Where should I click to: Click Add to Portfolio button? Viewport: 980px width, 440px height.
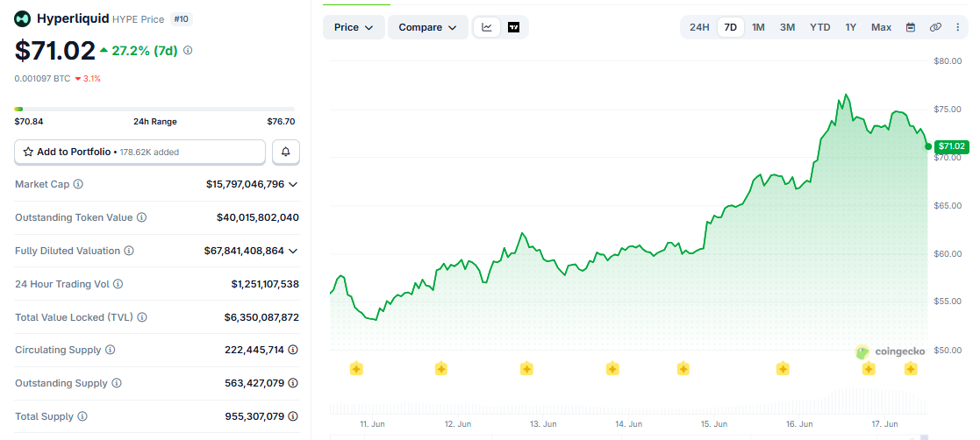click(140, 152)
